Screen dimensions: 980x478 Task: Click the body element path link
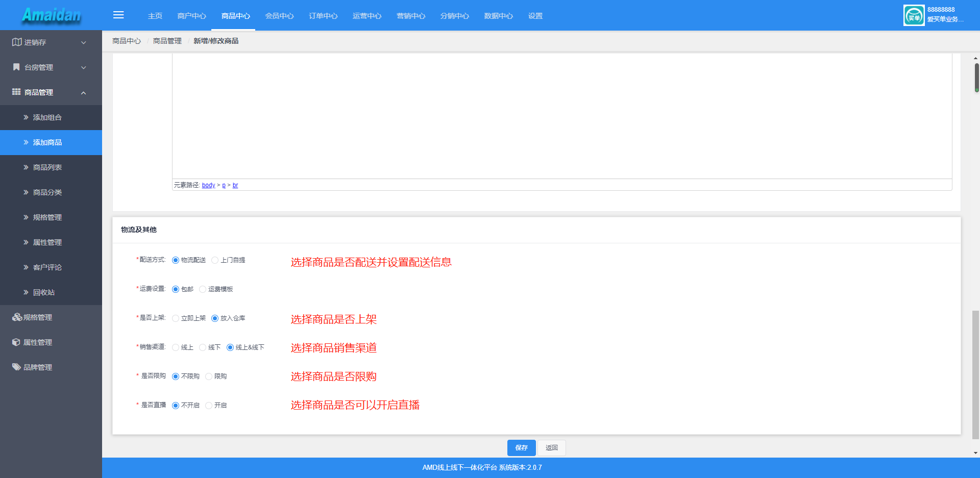tap(209, 185)
